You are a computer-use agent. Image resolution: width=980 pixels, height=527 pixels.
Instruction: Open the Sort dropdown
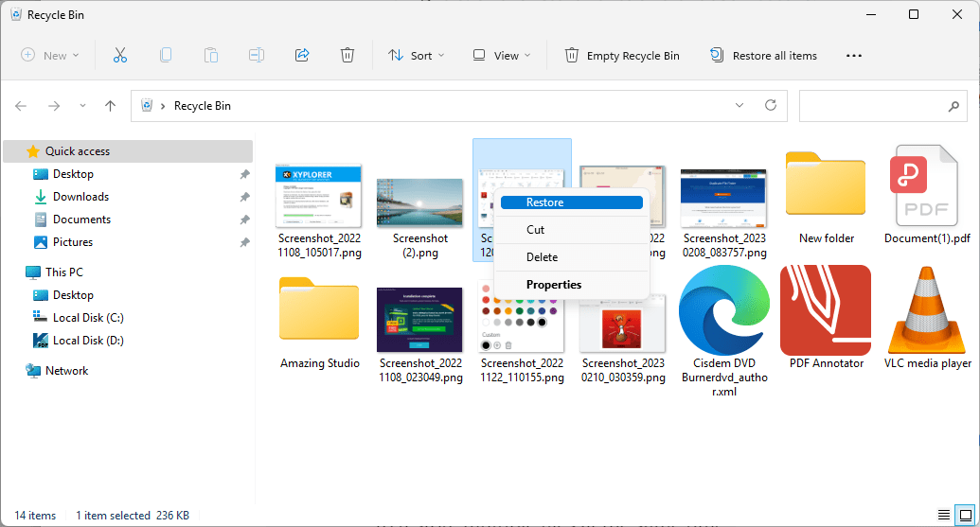pyautogui.click(x=416, y=55)
